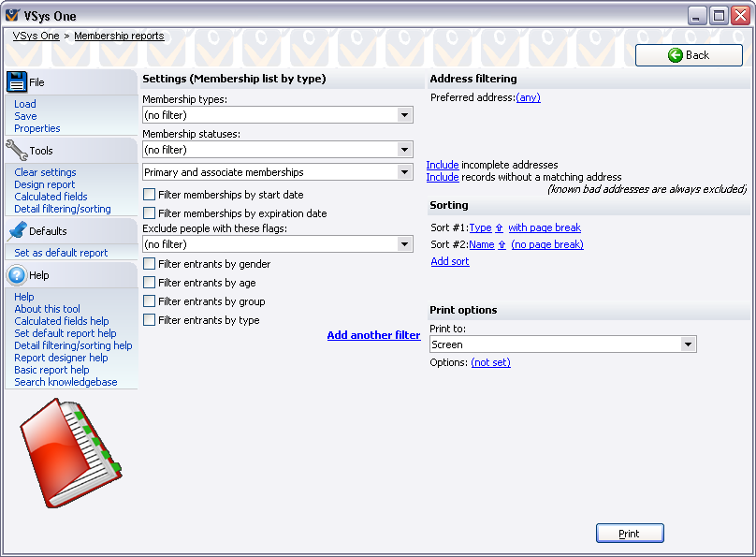Image resolution: width=756 pixels, height=557 pixels.
Task: Open Set default report help
Action: point(65,333)
